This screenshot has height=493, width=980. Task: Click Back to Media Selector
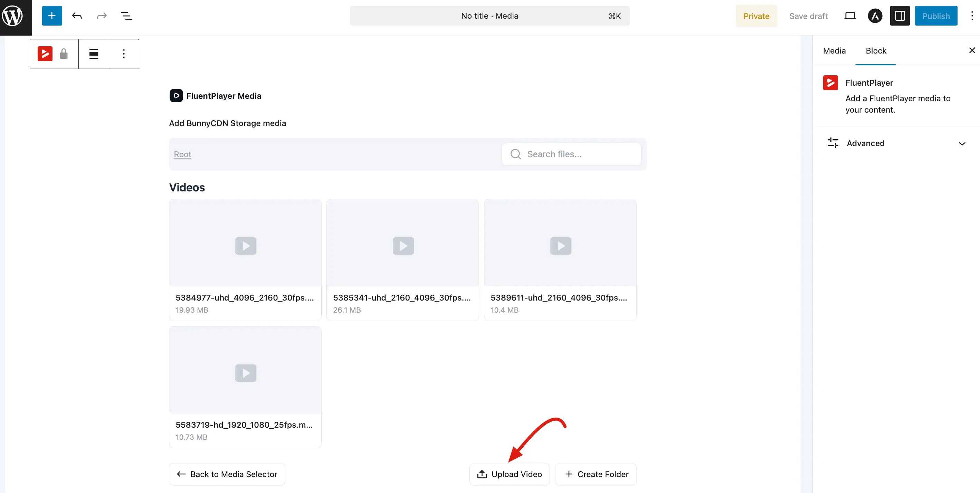tap(227, 474)
